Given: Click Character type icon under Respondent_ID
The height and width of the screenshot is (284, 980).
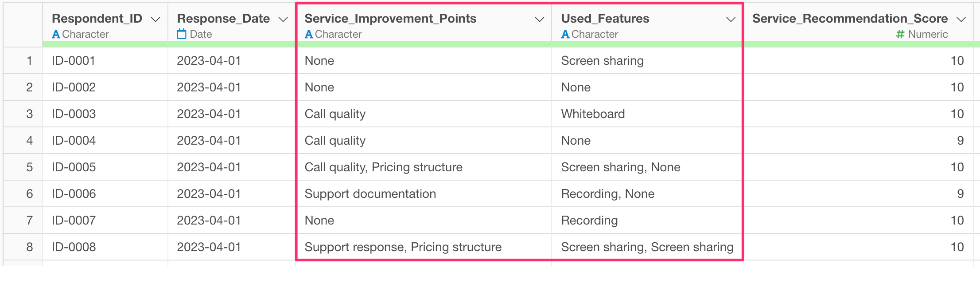Looking at the screenshot, I should coord(56,34).
